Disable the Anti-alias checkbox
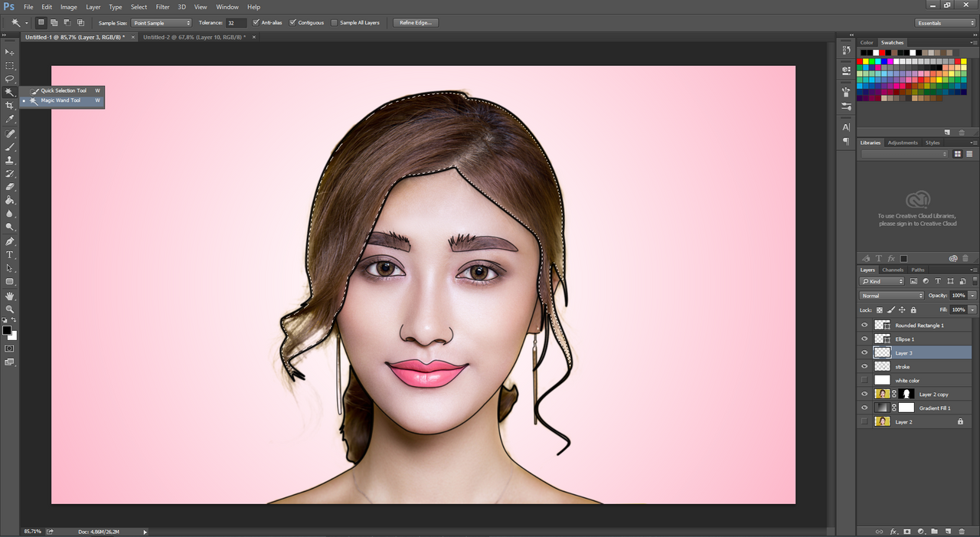The height and width of the screenshot is (537, 980). tap(256, 23)
